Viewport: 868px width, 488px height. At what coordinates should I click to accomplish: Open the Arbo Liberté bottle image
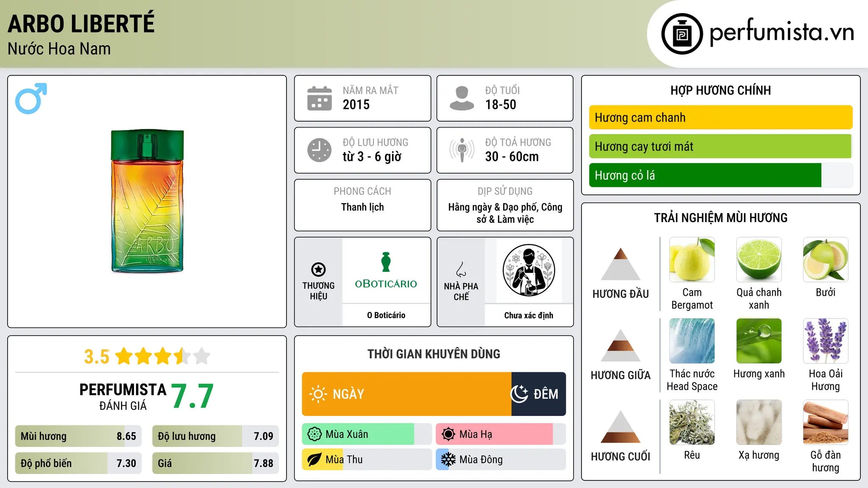click(147, 201)
